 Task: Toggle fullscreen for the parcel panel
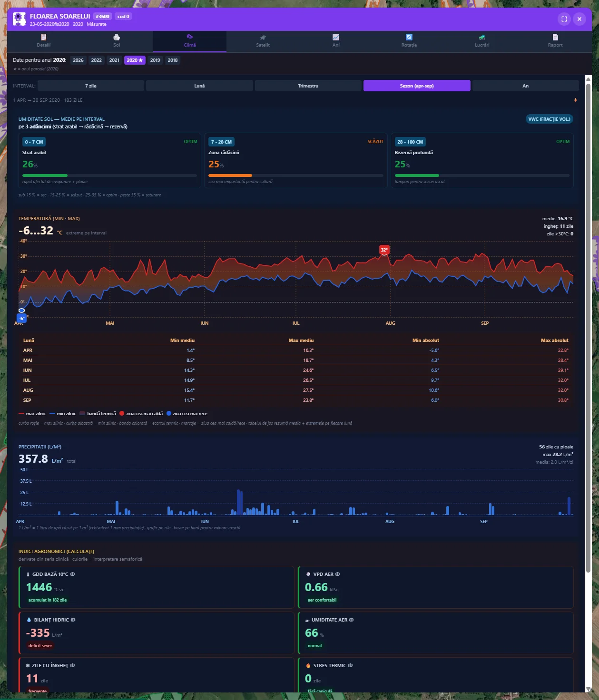point(564,19)
